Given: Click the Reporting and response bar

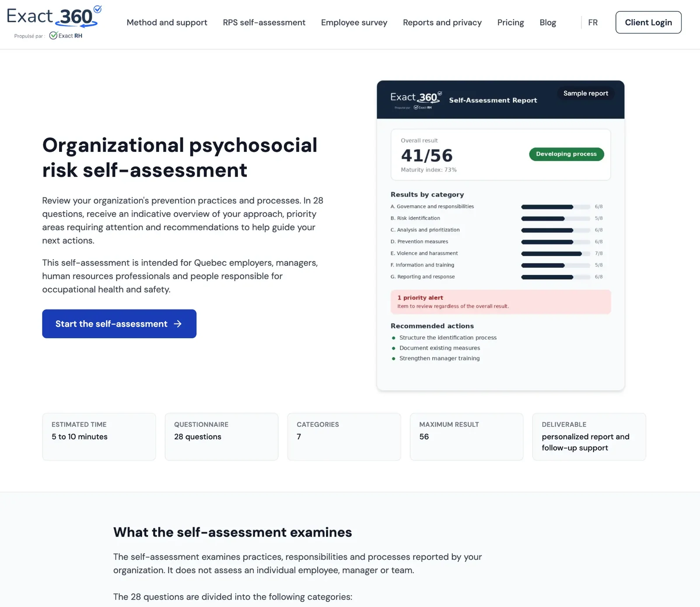Looking at the screenshot, I should tap(555, 277).
